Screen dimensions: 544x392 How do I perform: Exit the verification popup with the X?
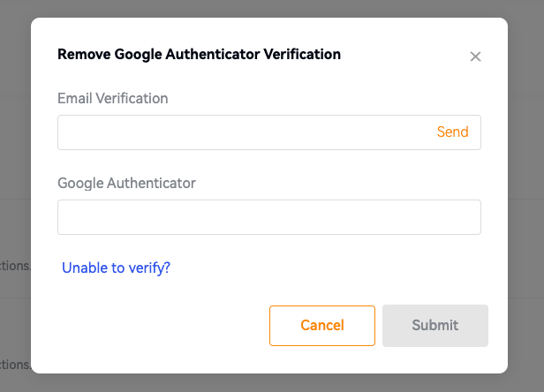pos(475,57)
